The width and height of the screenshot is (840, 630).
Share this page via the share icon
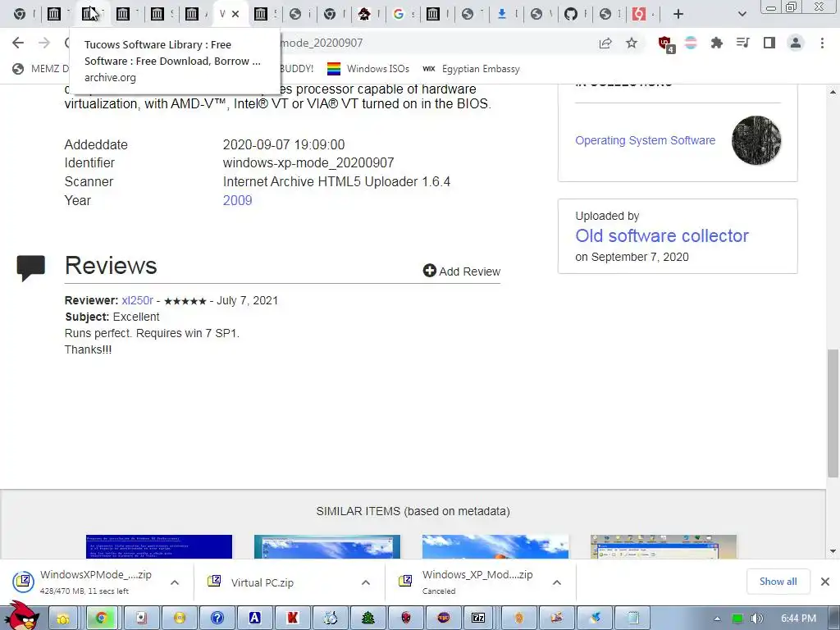coord(605,43)
